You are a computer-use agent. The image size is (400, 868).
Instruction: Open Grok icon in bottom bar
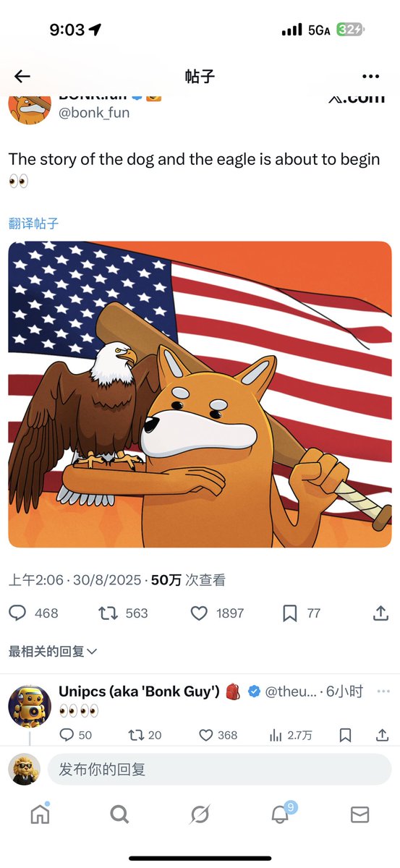pos(200,814)
